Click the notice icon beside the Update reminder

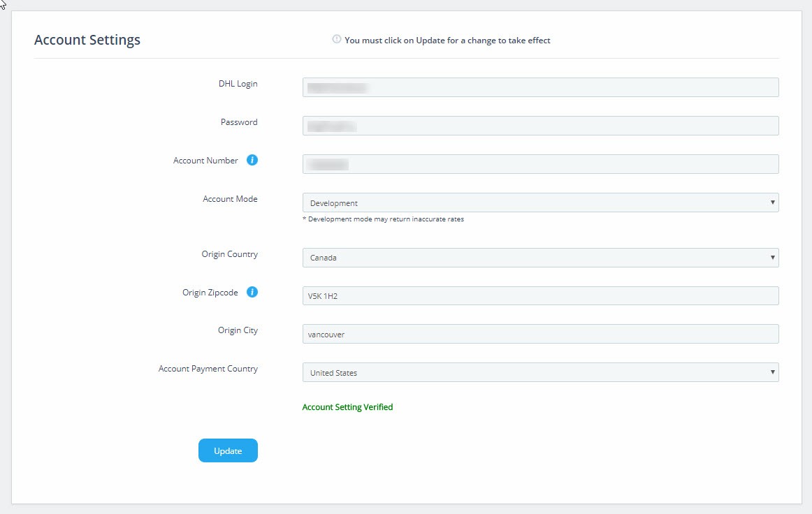click(x=337, y=39)
